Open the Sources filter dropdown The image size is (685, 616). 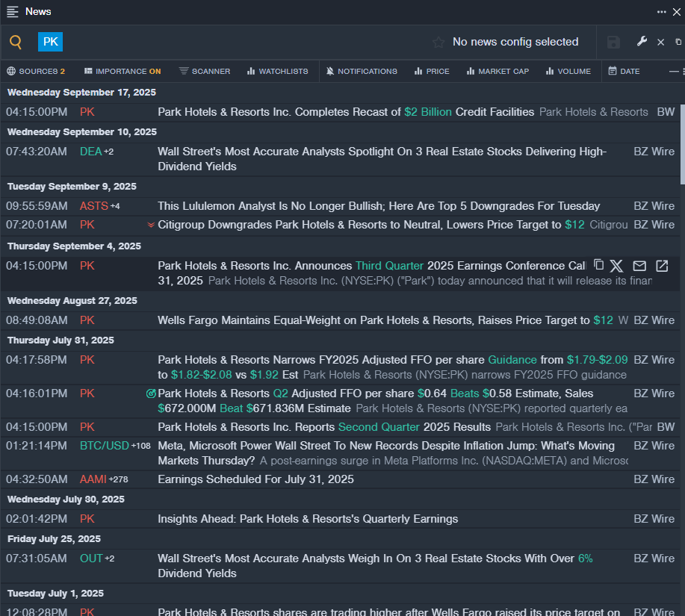point(36,72)
